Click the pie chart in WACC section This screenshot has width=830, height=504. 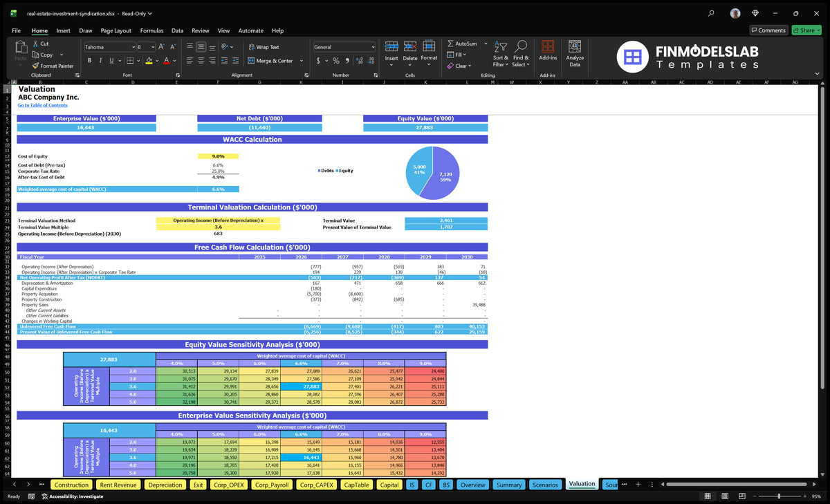coord(433,173)
